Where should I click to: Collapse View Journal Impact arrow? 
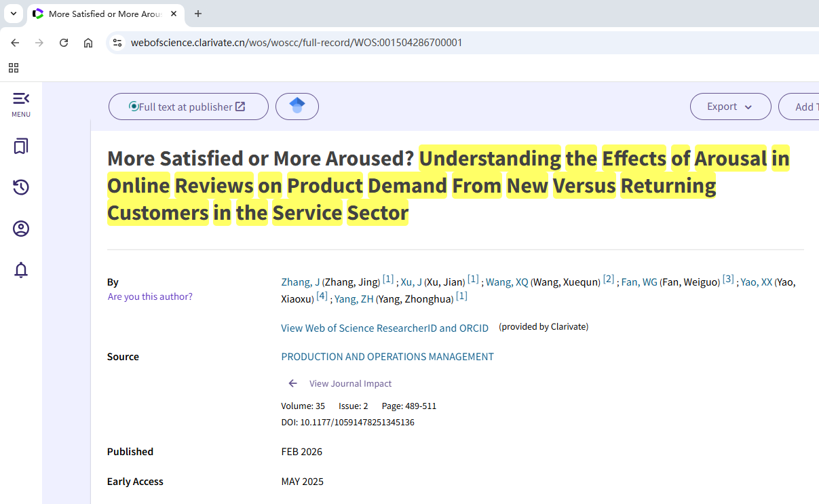click(x=292, y=383)
